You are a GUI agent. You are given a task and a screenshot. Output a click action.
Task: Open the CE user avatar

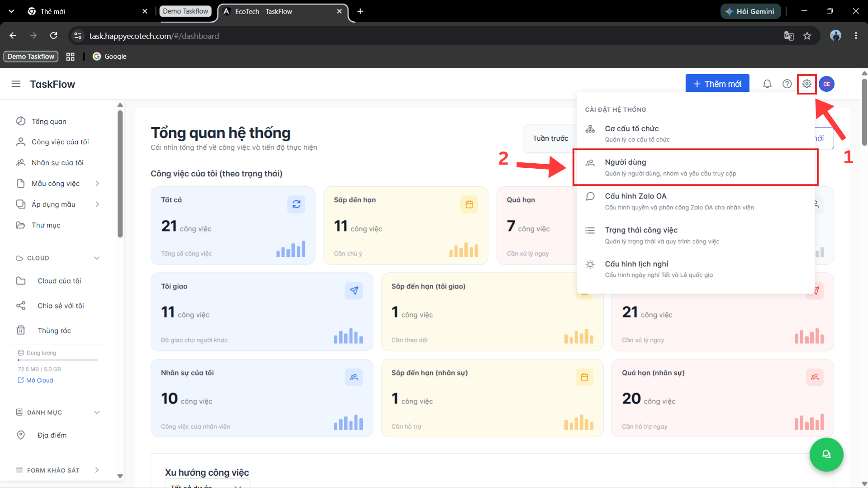[827, 84]
